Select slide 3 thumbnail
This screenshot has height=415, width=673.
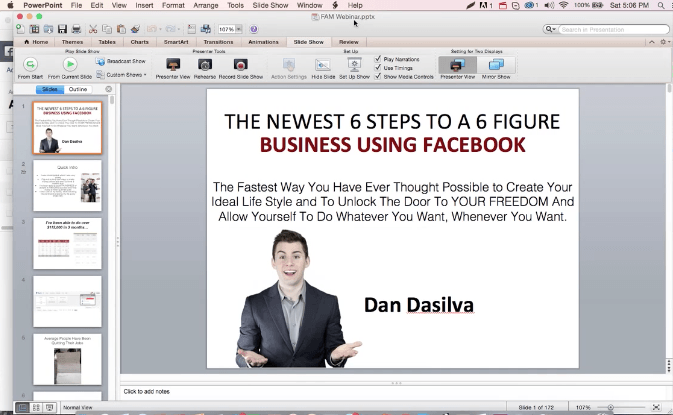point(67,243)
